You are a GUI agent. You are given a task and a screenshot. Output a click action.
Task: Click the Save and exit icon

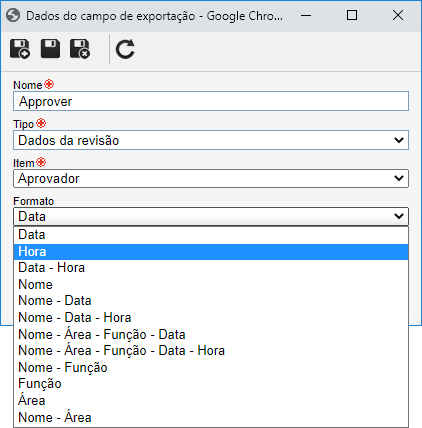(80, 49)
